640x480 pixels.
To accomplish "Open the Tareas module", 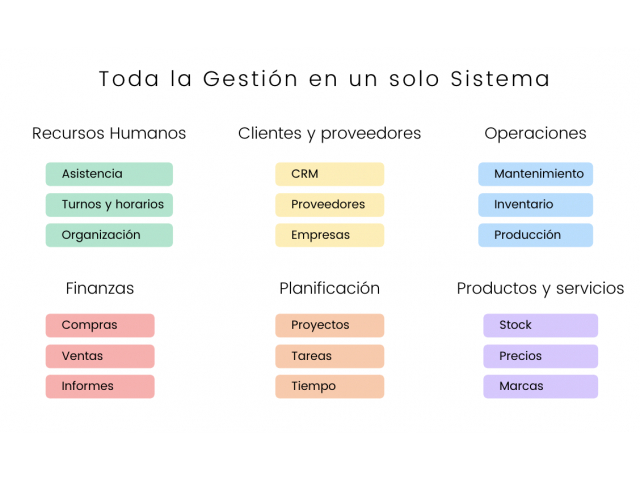I will click(x=329, y=356).
